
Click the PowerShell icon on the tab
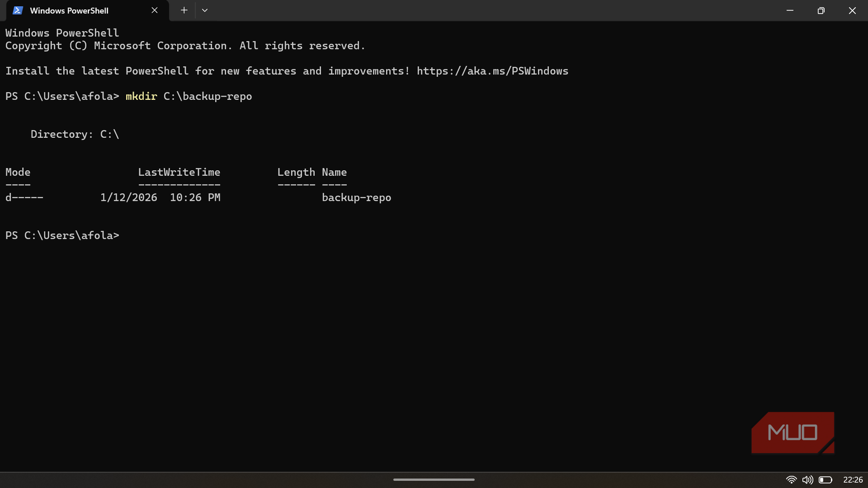(x=17, y=10)
